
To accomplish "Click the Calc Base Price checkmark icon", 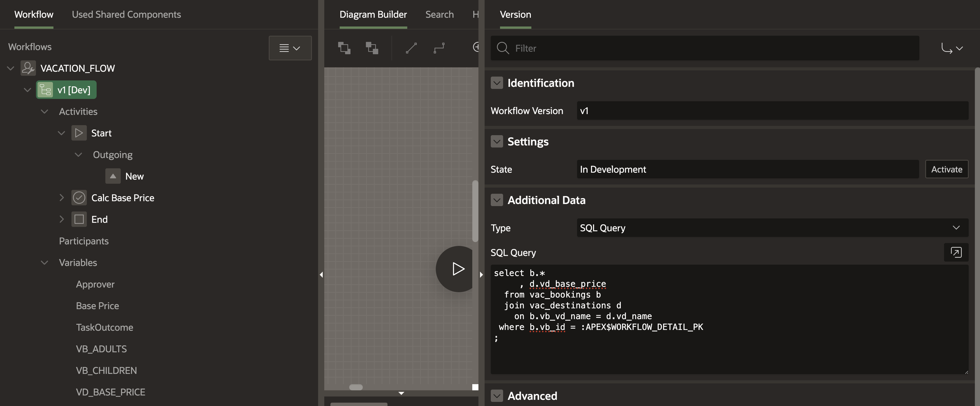I will 79,198.
